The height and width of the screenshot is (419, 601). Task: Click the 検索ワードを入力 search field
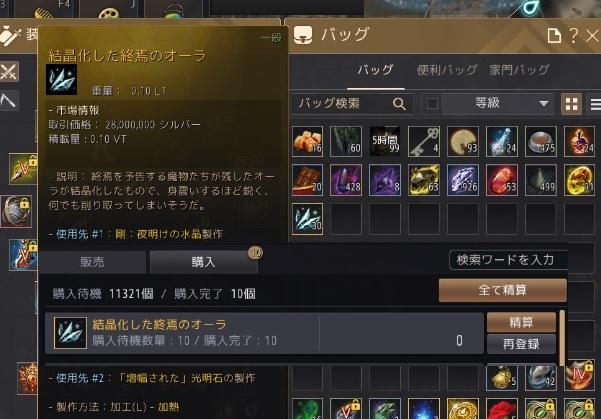point(509,260)
